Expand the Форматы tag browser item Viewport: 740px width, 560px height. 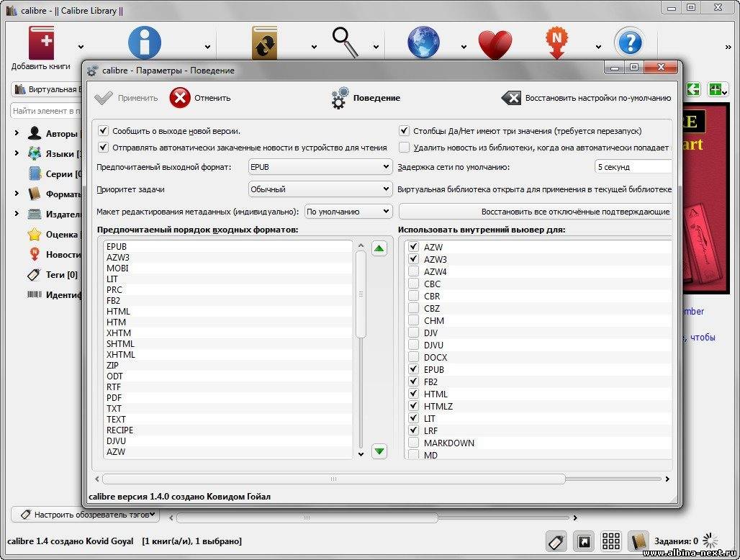[x=17, y=194]
